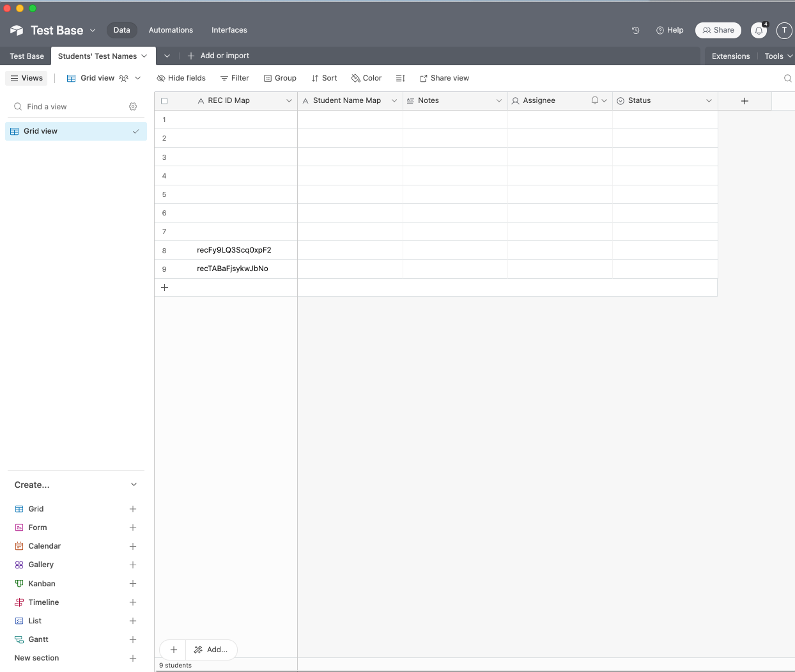Create a Calendar view from the list
Screen dimensions: 795x672
pos(44,546)
